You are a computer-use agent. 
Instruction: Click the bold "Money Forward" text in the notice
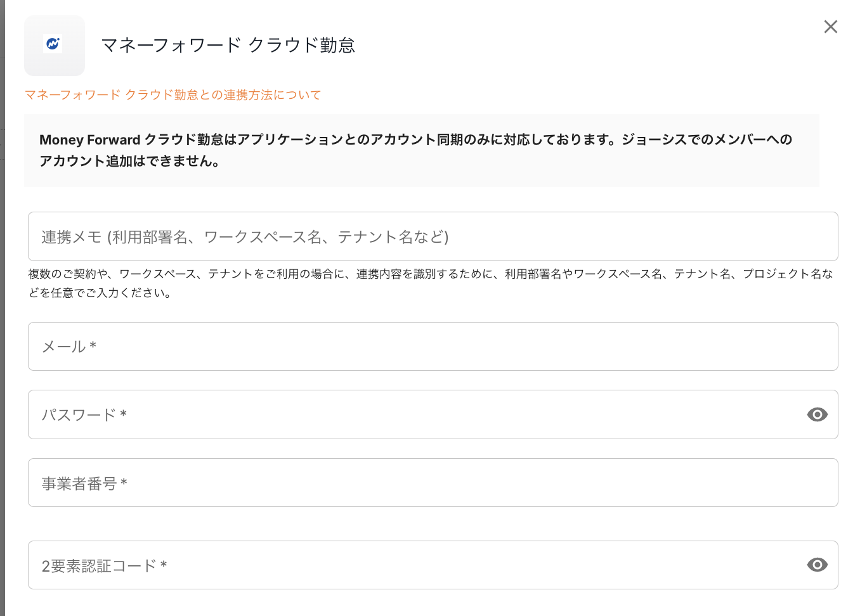(x=89, y=140)
